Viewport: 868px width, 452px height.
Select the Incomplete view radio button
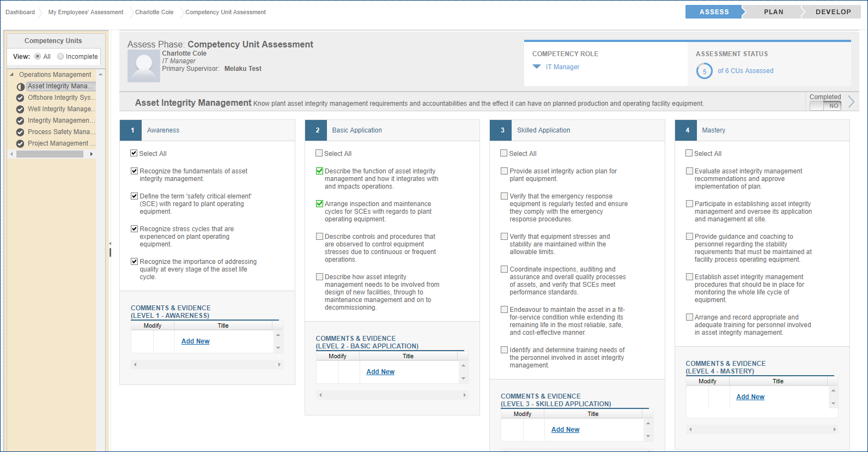60,56
